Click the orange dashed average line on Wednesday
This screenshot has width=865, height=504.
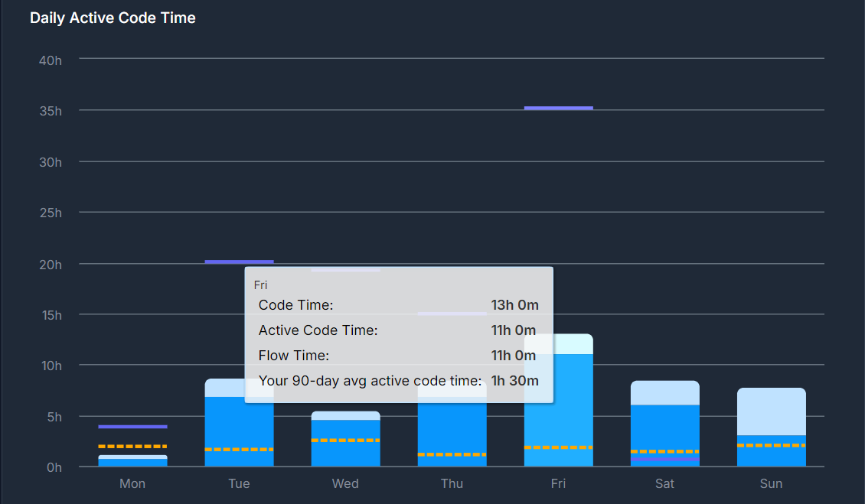coord(345,440)
